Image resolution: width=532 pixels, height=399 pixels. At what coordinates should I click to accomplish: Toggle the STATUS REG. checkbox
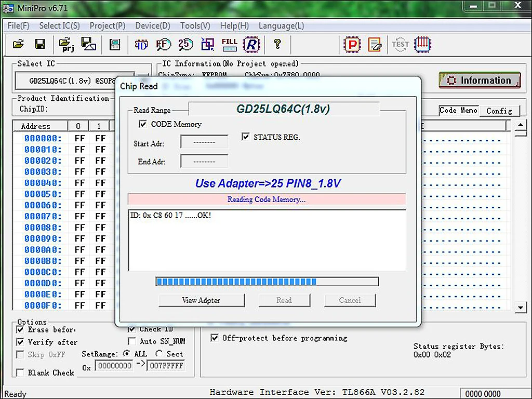(246, 137)
